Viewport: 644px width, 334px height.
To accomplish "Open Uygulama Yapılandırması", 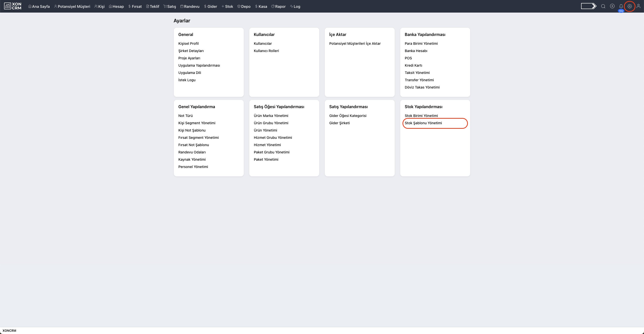I will point(199,65).
